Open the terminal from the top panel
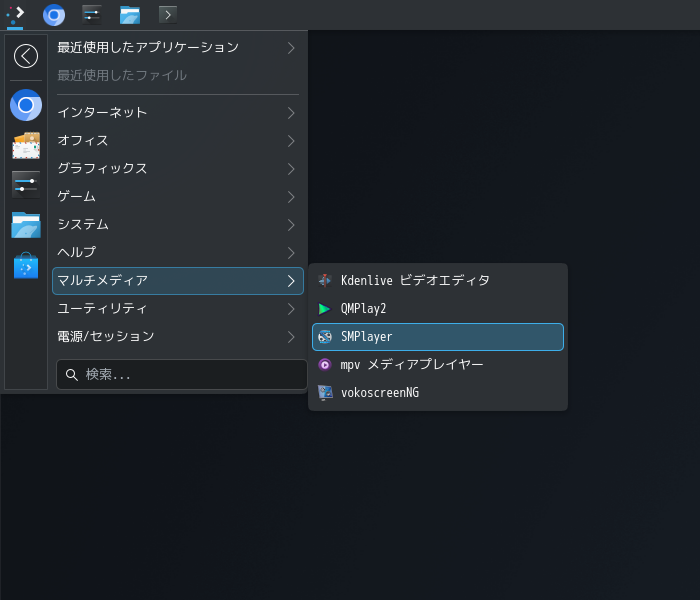The image size is (700, 600). [168, 14]
